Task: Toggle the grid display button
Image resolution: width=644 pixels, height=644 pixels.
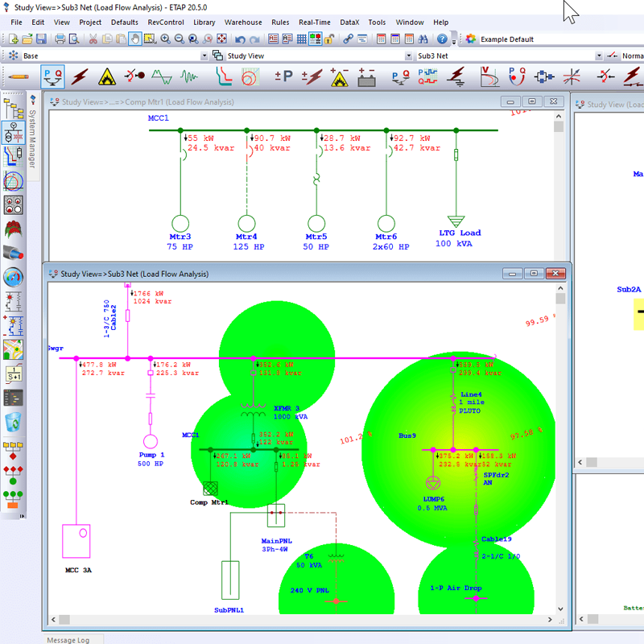Action: [x=301, y=39]
